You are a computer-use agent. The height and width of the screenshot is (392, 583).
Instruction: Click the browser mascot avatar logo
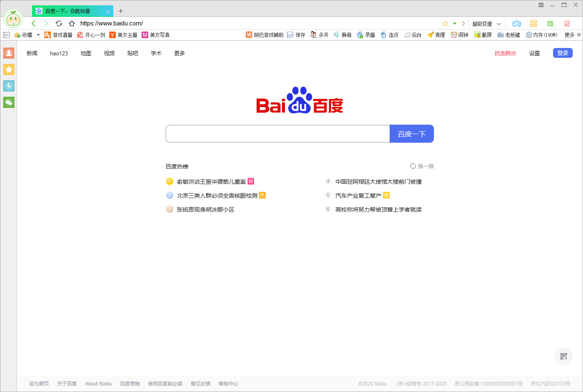[13, 18]
